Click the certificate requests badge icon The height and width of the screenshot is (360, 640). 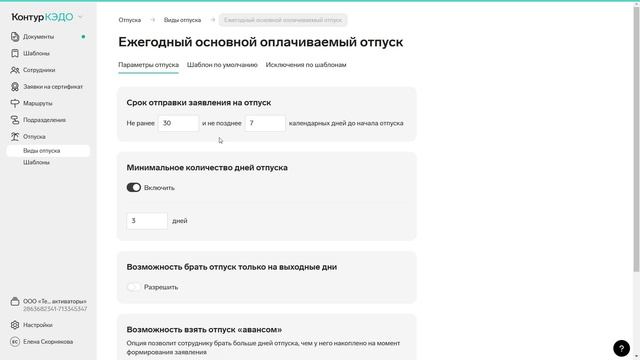(x=15, y=87)
